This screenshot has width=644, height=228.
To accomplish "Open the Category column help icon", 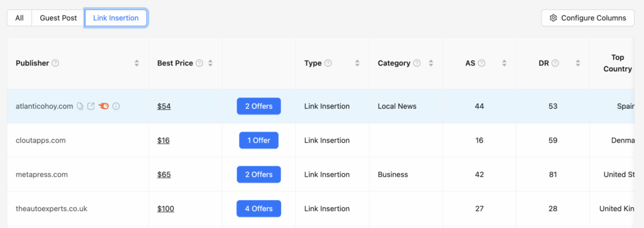I will pyautogui.click(x=417, y=63).
